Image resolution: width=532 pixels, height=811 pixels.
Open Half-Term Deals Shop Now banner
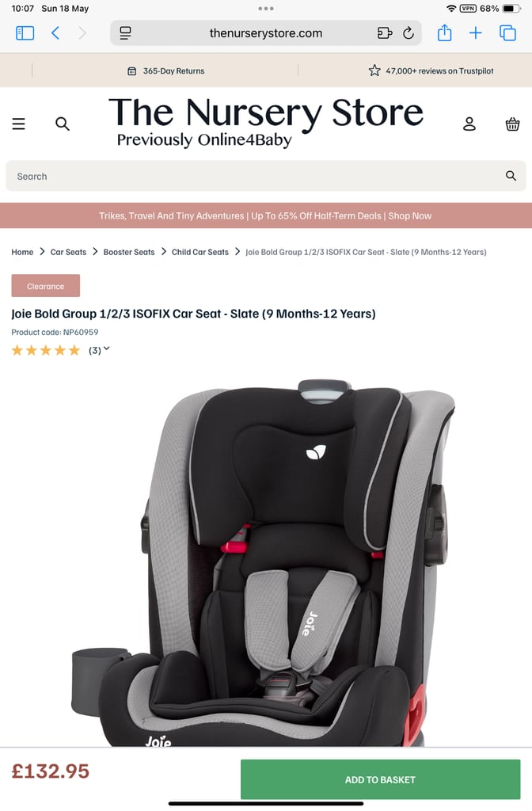(266, 215)
